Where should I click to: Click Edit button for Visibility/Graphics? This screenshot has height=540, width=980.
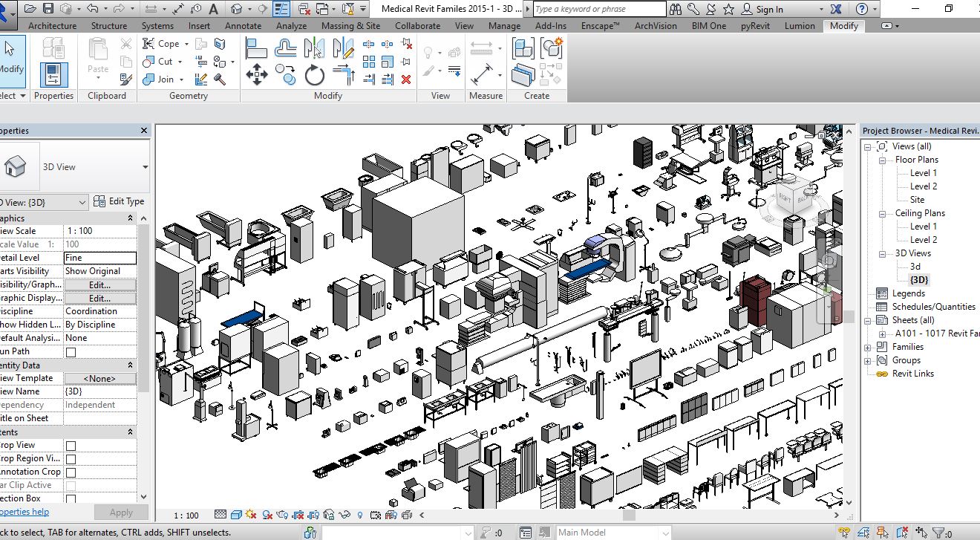click(x=99, y=284)
